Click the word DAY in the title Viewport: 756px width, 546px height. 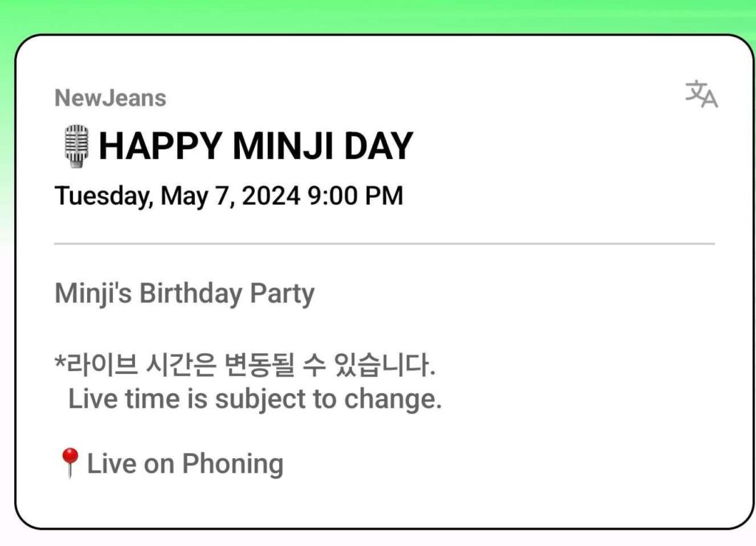coord(379,146)
